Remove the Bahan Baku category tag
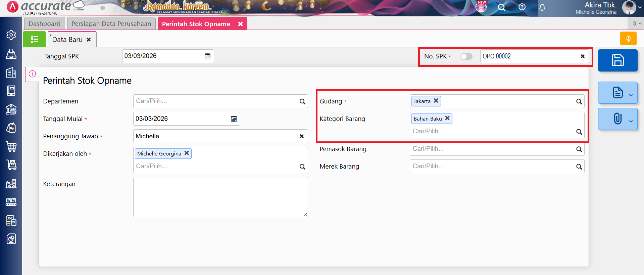 pos(447,118)
